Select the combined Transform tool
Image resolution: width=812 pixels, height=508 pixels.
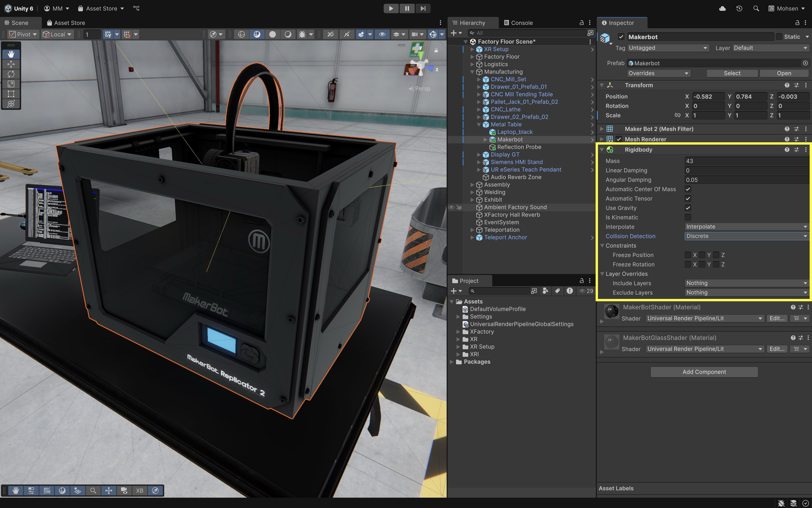(11, 103)
